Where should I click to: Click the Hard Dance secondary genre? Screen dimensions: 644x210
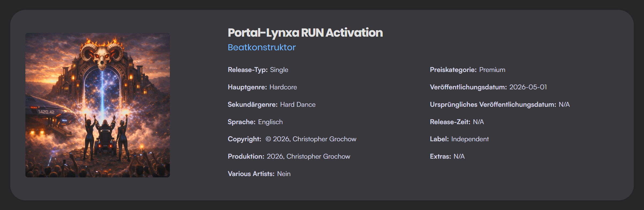(298, 105)
